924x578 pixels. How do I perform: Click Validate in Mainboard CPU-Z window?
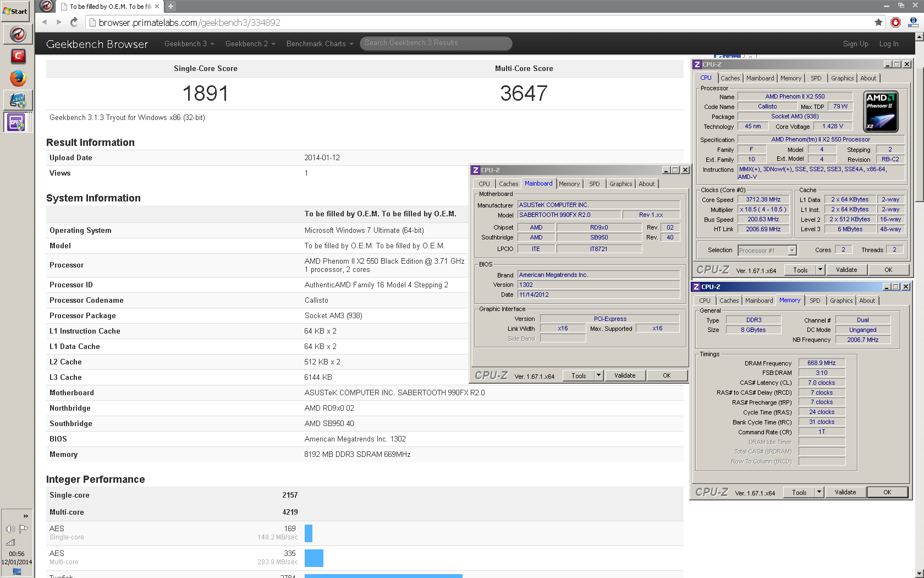(x=625, y=375)
